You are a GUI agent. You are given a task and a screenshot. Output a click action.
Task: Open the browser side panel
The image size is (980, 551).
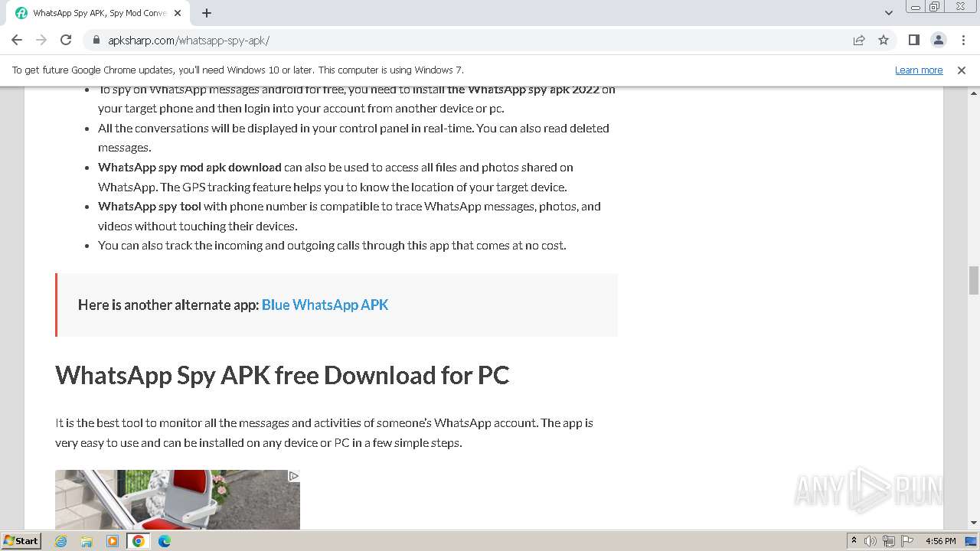[913, 40]
